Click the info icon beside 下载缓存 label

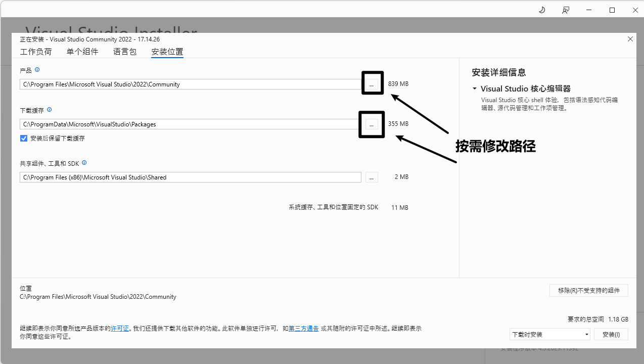pos(49,110)
